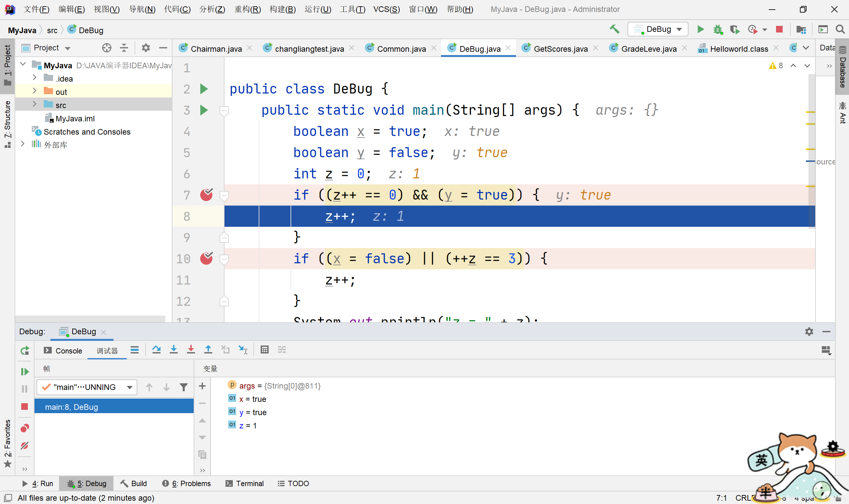Stop debugging with red square in debug sidebar
Image resolution: width=849 pixels, height=504 pixels.
click(x=25, y=407)
